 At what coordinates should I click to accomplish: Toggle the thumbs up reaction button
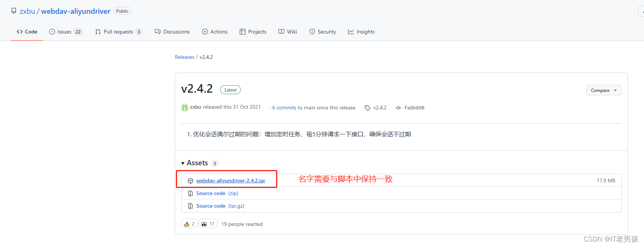[190, 224]
